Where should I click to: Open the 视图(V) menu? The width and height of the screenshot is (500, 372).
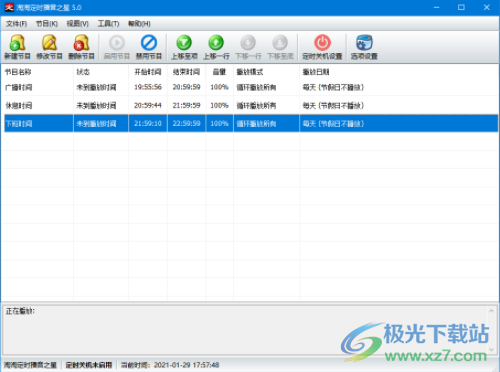(77, 24)
